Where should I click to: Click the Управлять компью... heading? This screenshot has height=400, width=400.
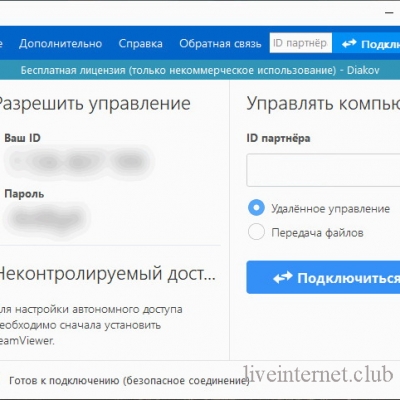323,103
